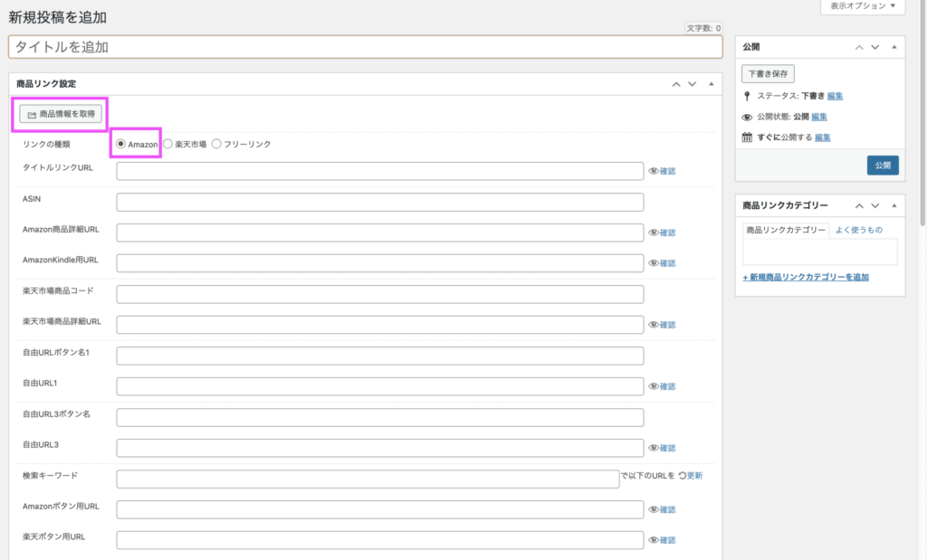The image size is (927, 560).
Task: Click the eye icon beside タイトルリンクURL
Action: 654,171
